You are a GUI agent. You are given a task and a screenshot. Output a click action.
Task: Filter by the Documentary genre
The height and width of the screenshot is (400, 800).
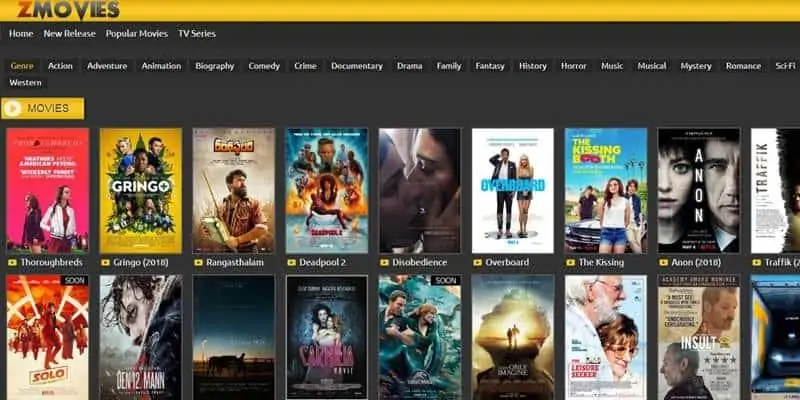pos(356,66)
